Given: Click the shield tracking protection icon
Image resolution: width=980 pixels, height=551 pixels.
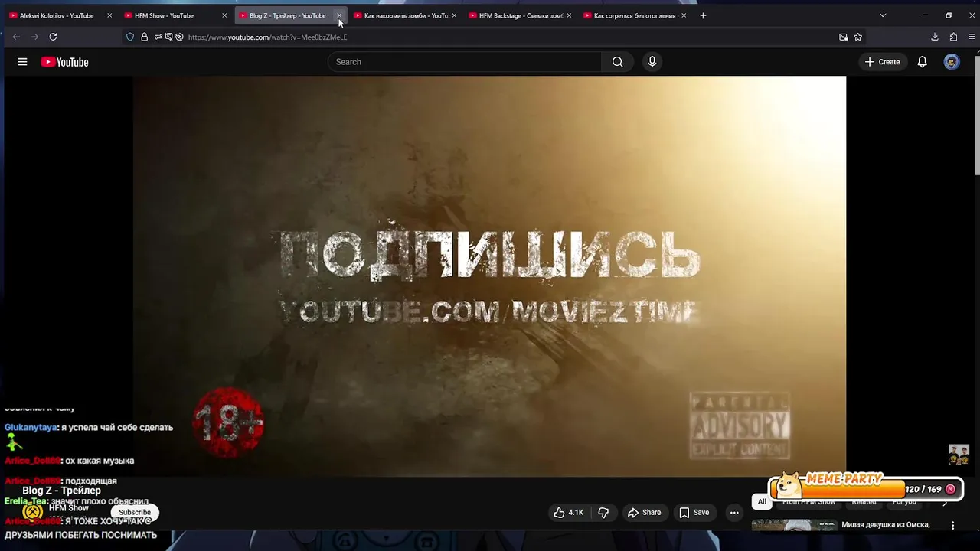Looking at the screenshot, I should point(130,37).
